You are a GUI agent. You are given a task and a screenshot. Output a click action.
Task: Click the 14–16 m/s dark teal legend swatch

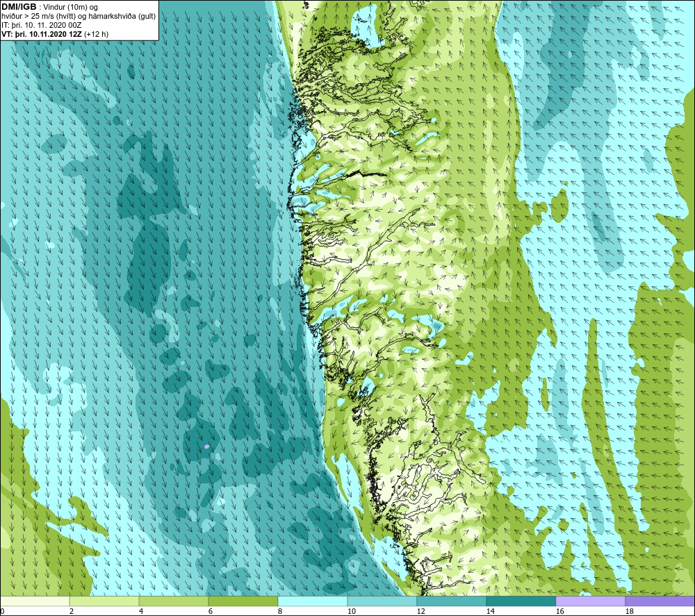(x=521, y=601)
